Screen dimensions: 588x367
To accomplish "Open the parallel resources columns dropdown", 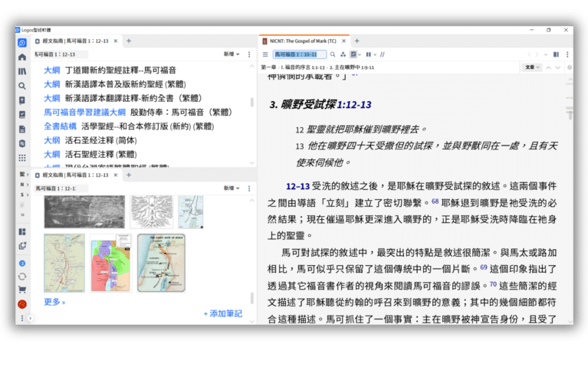I will pos(371,54).
